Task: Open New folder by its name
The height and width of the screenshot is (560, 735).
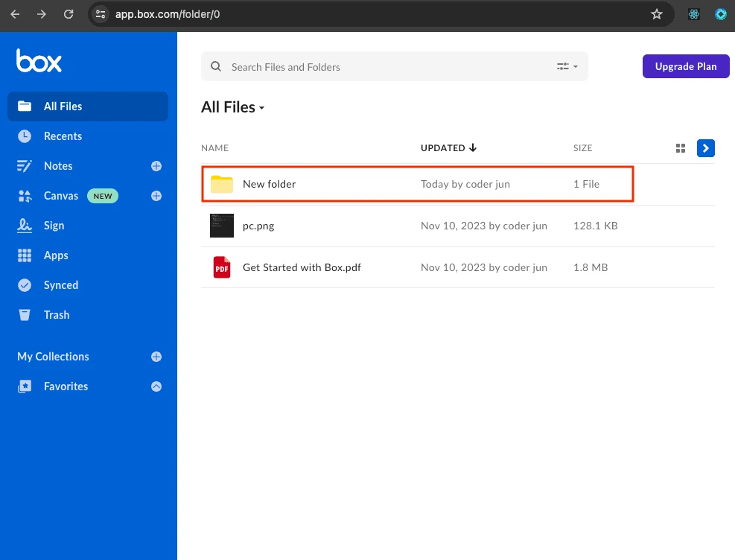Action: tap(269, 184)
